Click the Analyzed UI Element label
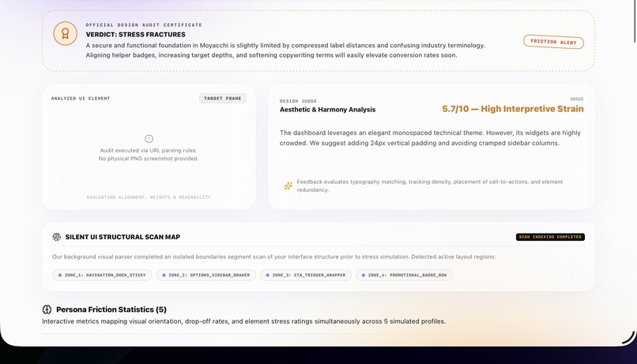Screen dimensions: 637x364 click(x=81, y=98)
